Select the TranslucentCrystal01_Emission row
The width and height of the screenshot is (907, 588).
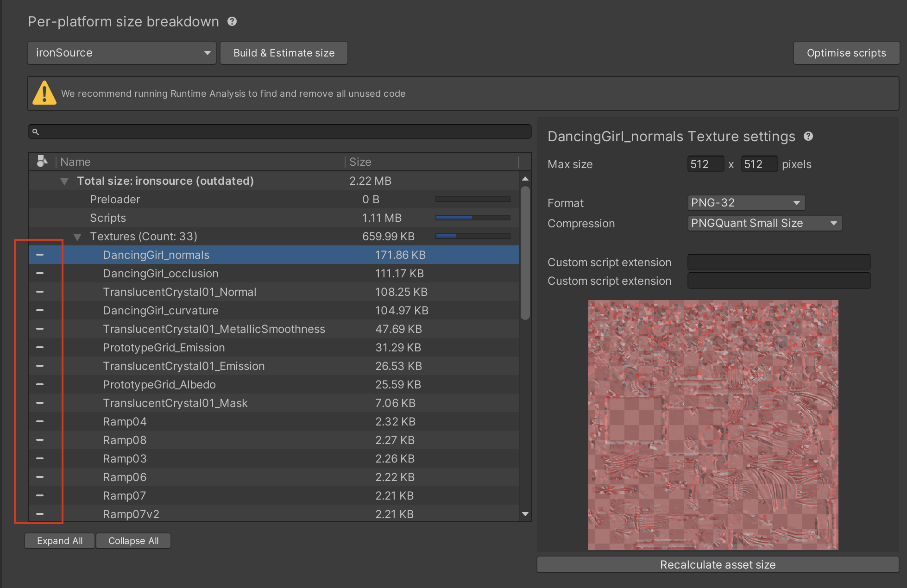pos(274,366)
